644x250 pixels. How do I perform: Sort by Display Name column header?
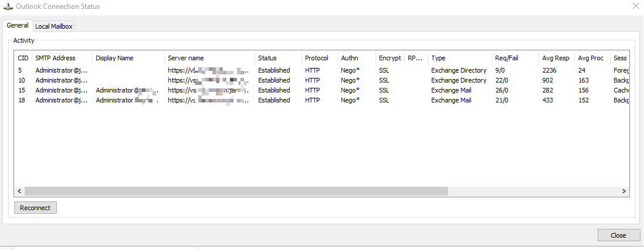tap(128, 58)
